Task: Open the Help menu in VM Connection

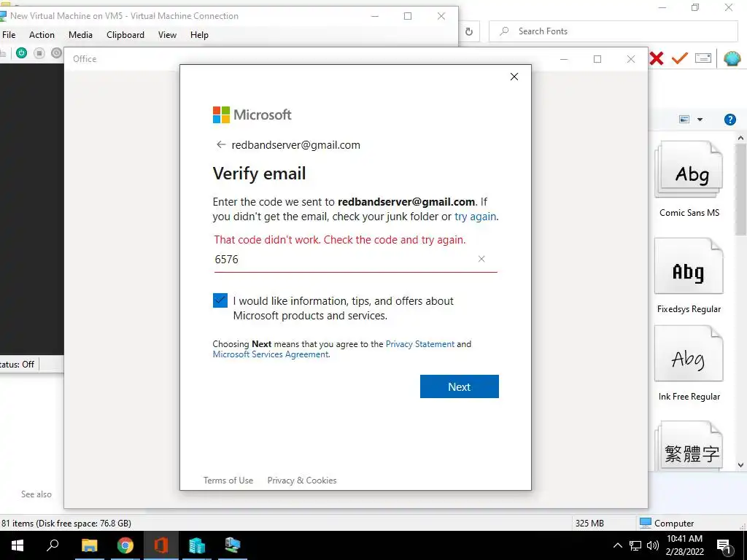Action: coord(199,35)
